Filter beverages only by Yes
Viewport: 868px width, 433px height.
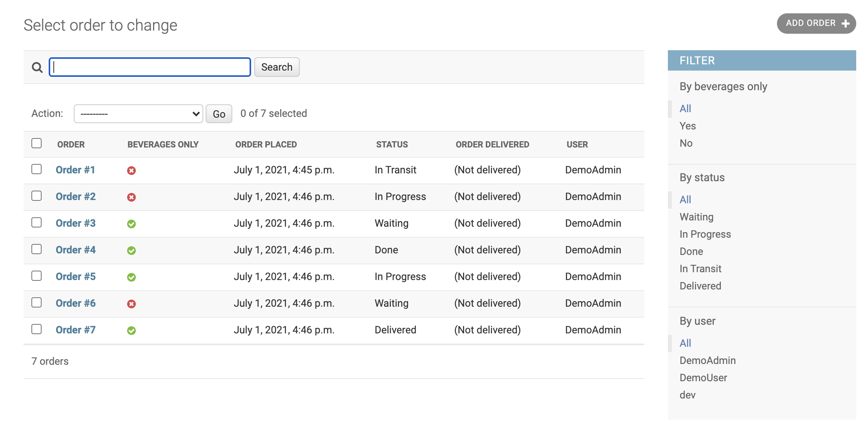point(688,126)
